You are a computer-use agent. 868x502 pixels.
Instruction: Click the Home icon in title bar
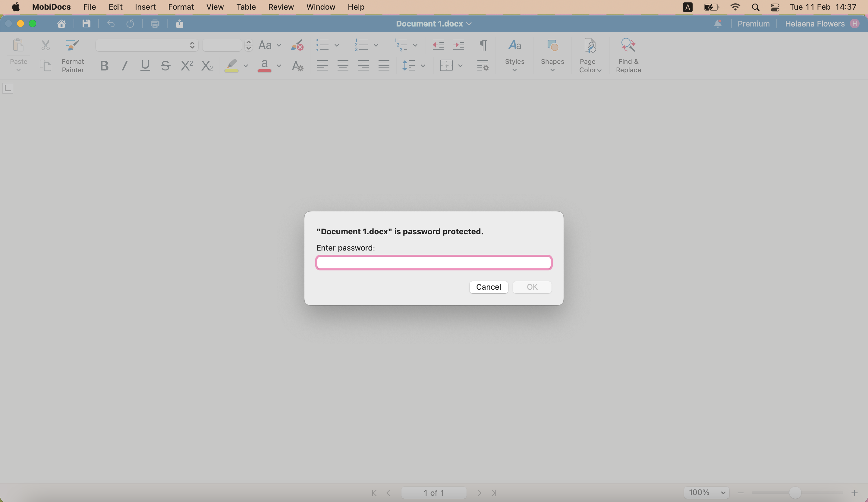click(61, 23)
